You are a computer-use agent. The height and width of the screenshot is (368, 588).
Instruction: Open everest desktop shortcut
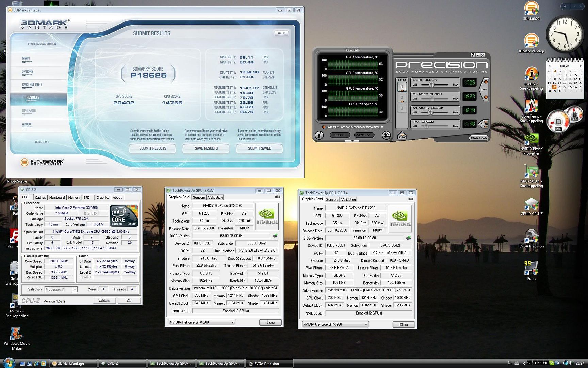(531, 78)
